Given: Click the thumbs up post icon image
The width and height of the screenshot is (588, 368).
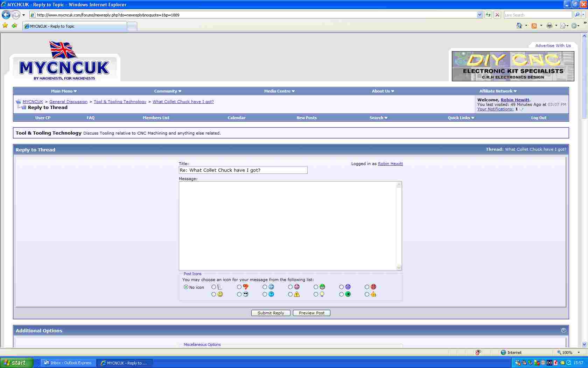Looking at the screenshot, I should coord(373,294).
